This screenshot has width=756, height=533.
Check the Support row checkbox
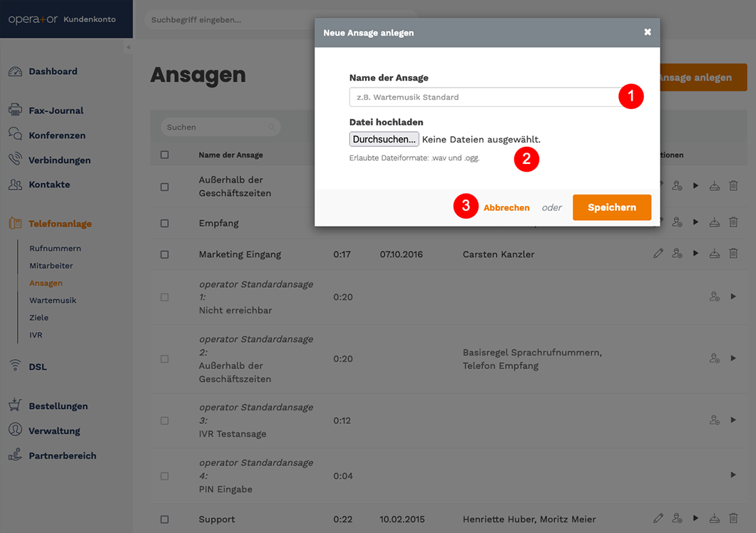165,519
